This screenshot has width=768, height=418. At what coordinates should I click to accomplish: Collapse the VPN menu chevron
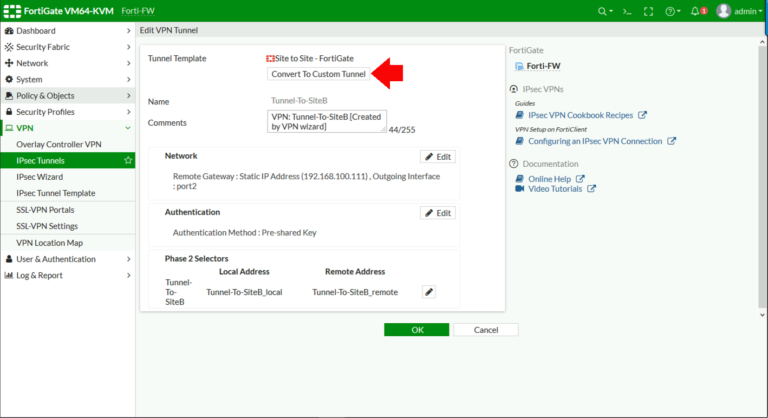click(x=128, y=128)
